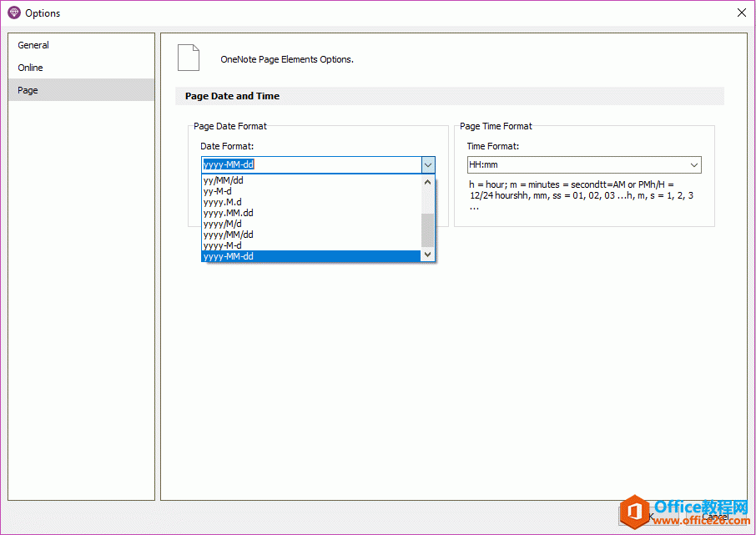Viewport: 756px width, 535px height.
Task: Click the Options app icon in title bar
Action: coord(13,13)
